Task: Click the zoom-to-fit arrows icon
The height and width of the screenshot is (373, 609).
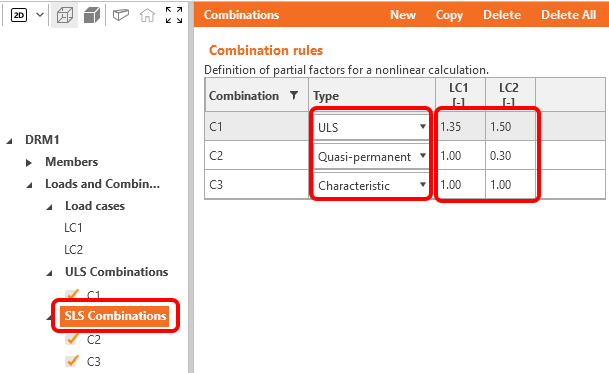Action: pos(174,15)
